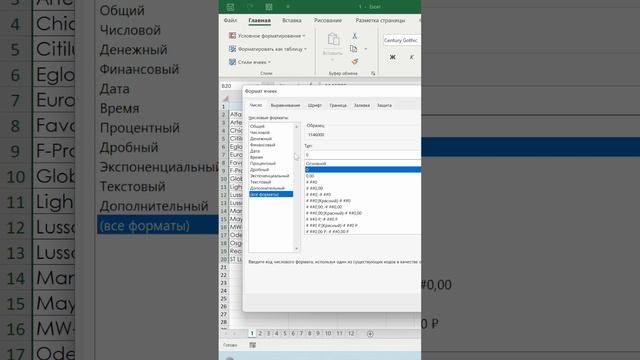Open the dropdown arrow beside Copy
The width and height of the screenshot is (640, 360).
(x=366, y=49)
